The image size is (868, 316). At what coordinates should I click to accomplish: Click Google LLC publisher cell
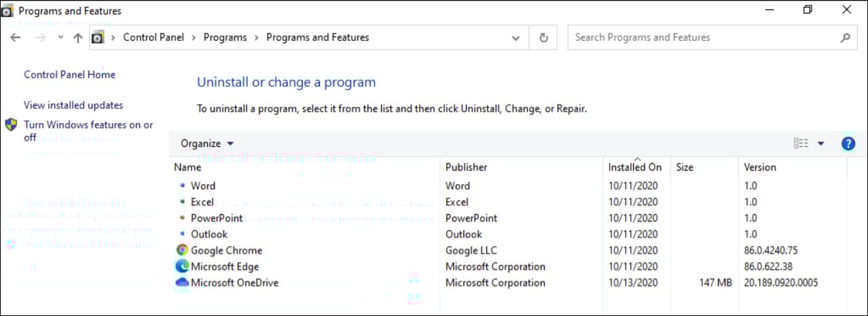[471, 251]
